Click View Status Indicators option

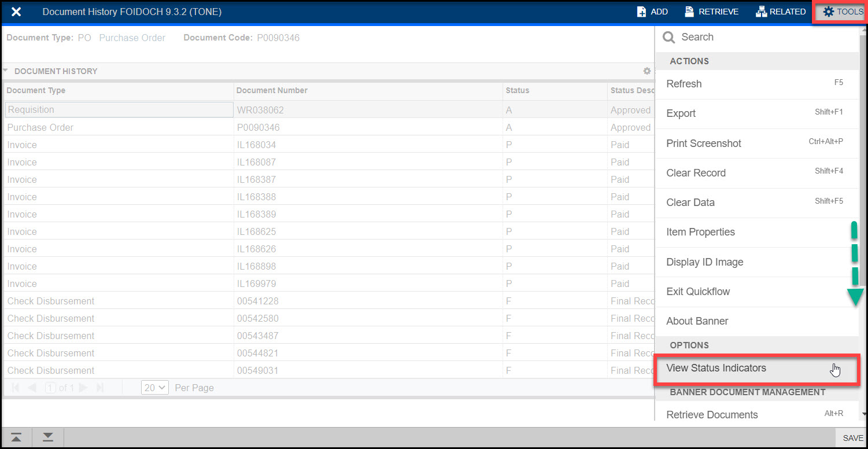pos(756,368)
